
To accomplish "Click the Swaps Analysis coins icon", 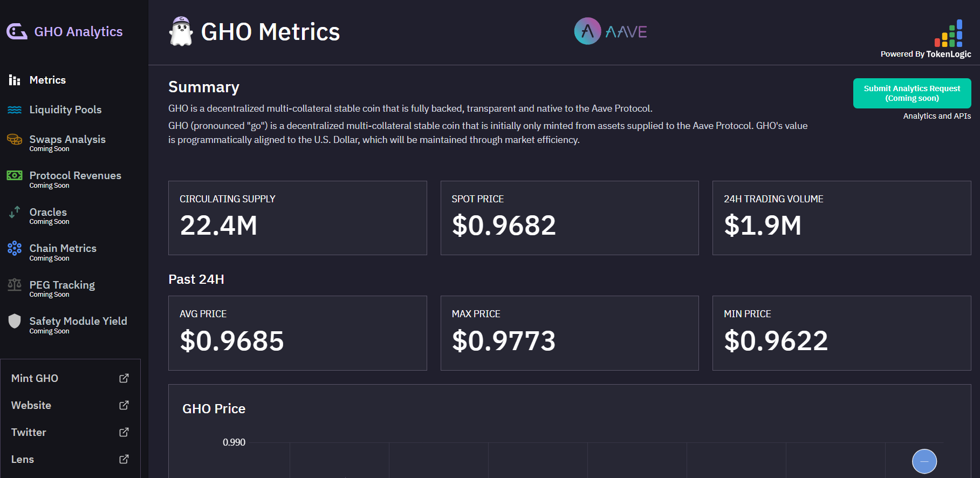I will [15, 140].
